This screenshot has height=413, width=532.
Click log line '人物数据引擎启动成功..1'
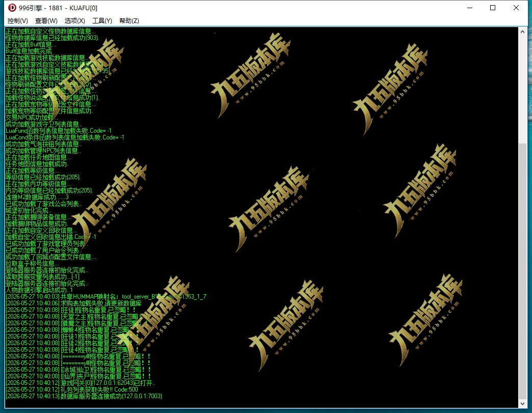click(x=39, y=290)
